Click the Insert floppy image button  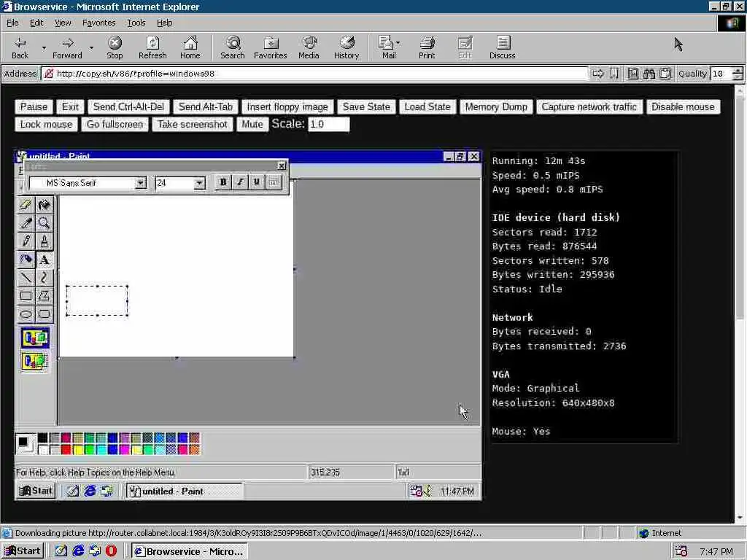287,107
